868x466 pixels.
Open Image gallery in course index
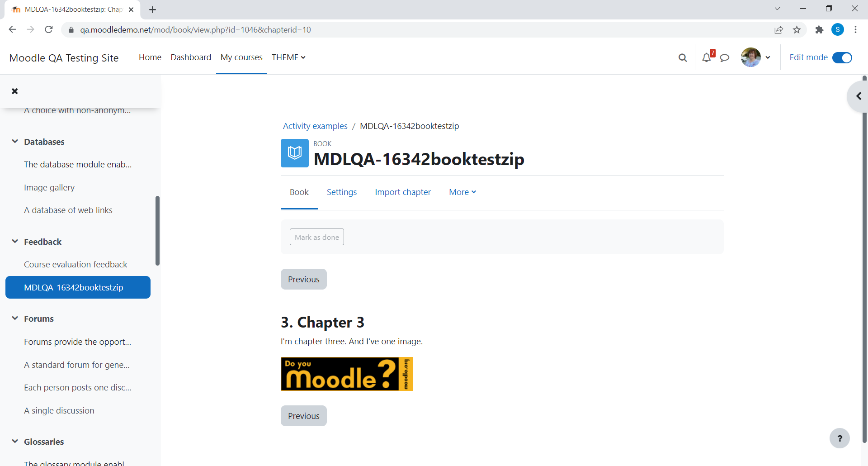(x=49, y=187)
